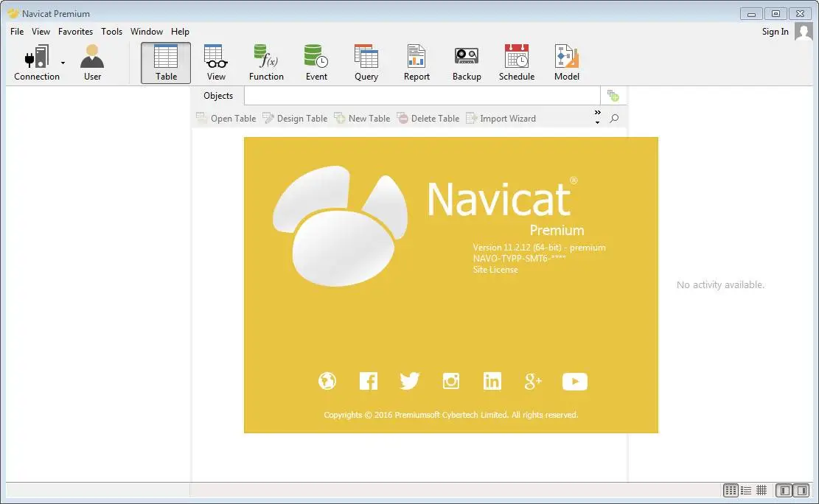Open the Help menu
This screenshot has width=819, height=504.
tap(180, 32)
